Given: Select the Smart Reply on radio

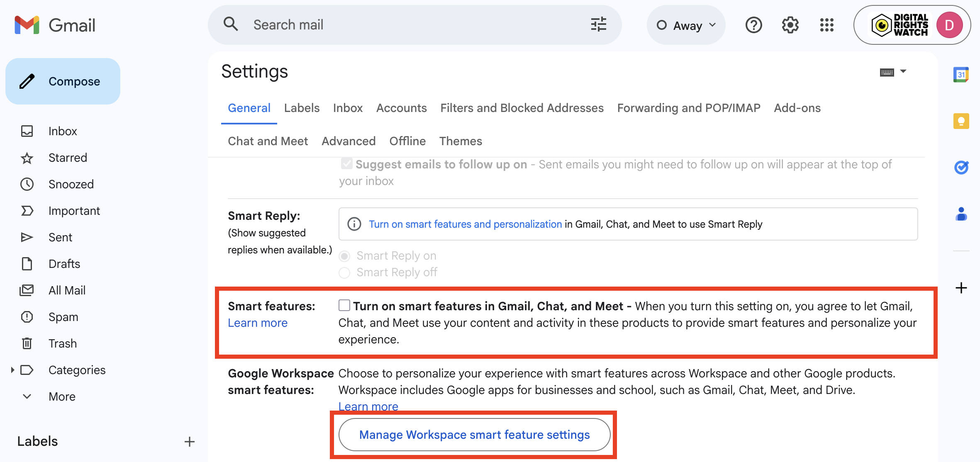Looking at the screenshot, I should coord(344,256).
